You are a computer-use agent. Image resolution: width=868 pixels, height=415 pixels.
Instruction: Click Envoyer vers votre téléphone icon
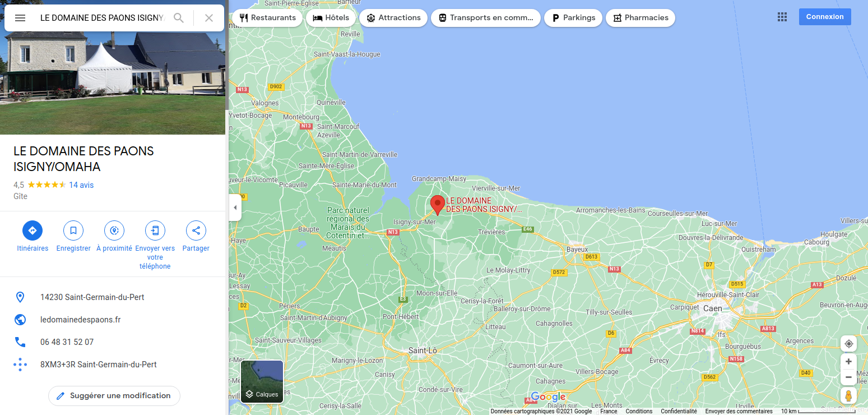point(155,230)
